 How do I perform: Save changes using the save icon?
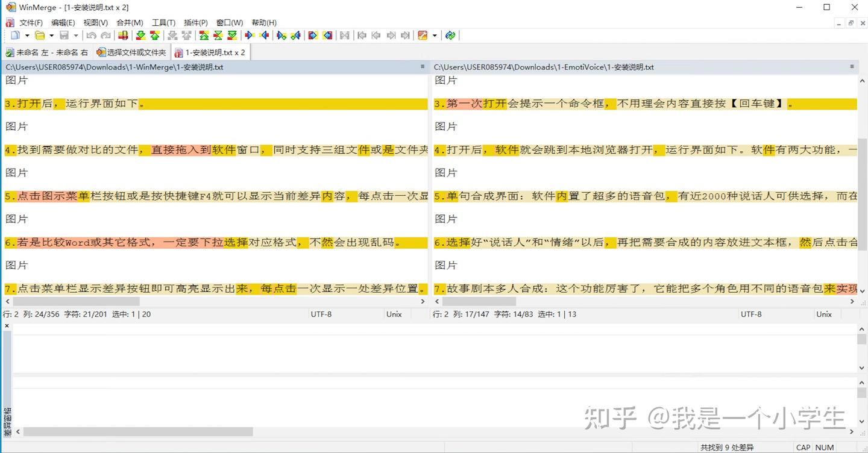64,35
